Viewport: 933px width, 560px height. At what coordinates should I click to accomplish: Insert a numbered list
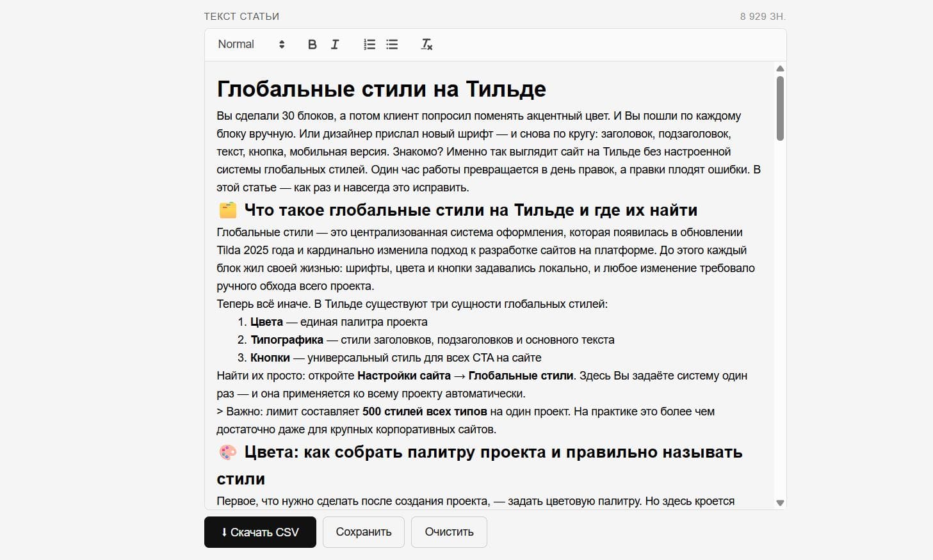click(x=369, y=44)
